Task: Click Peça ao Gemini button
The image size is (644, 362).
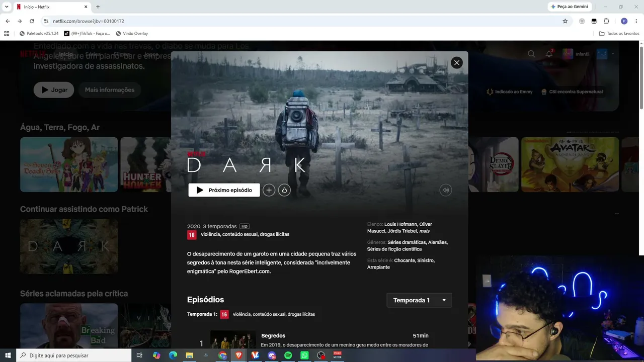Action: pos(570,7)
